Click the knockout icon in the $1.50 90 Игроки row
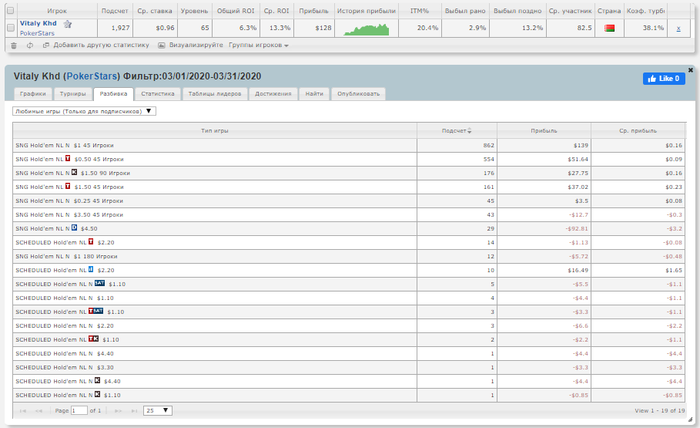The width and height of the screenshot is (700, 428). click(x=74, y=172)
